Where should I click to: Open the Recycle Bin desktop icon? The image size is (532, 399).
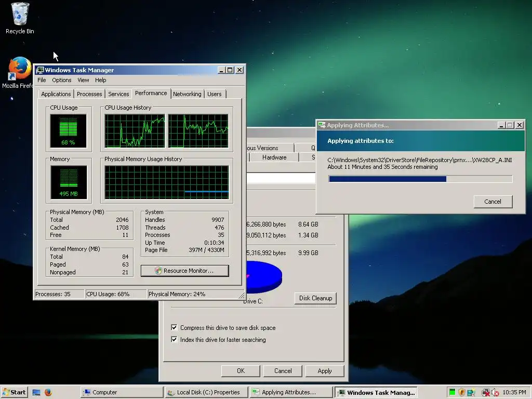(x=20, y=18)
